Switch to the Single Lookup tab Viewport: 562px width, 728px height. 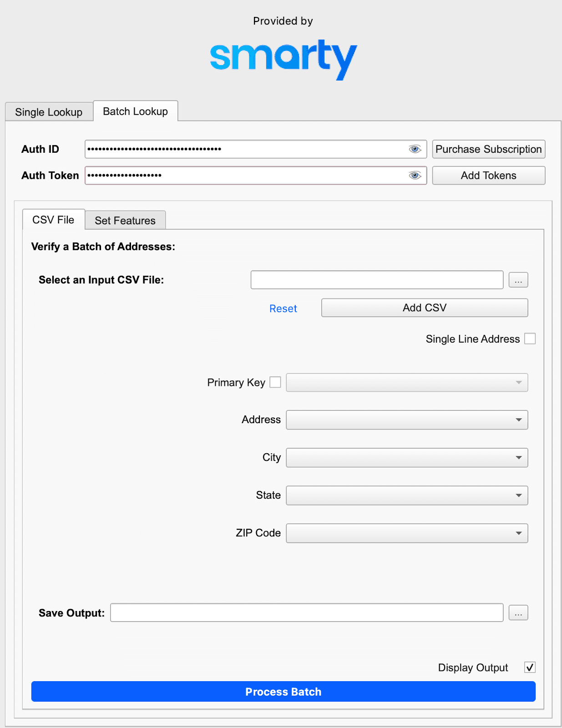tap(49, 112)
